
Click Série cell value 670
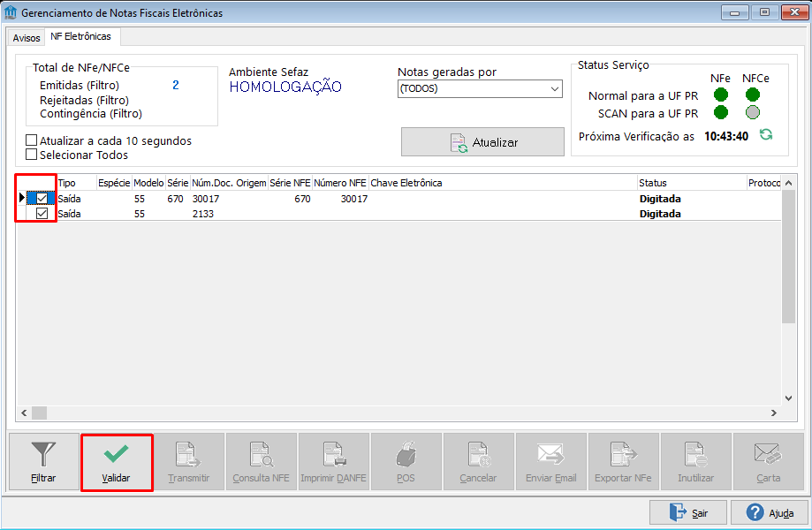tap(175, 199)
